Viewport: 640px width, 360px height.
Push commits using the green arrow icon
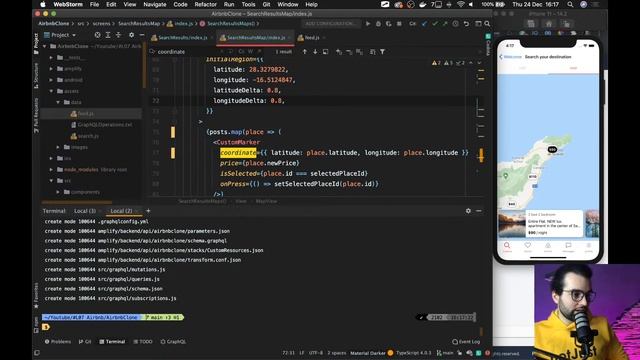coord(445,24)
